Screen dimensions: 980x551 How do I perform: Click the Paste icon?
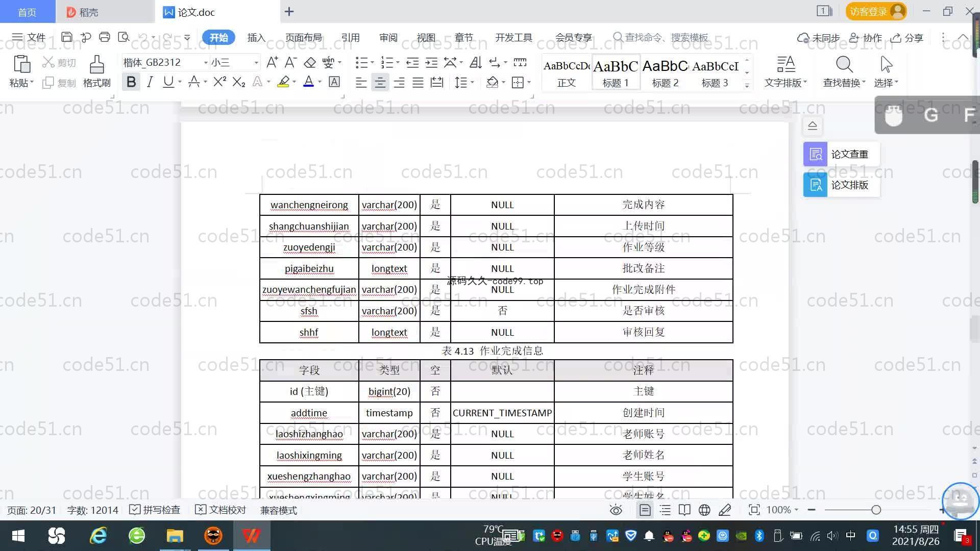click(x=21, y=65)
